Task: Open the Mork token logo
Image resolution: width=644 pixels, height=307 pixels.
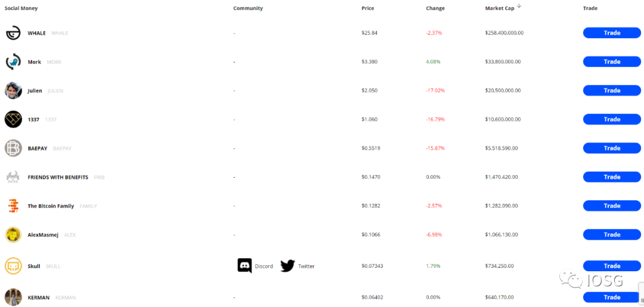Action: coord(13,61)
